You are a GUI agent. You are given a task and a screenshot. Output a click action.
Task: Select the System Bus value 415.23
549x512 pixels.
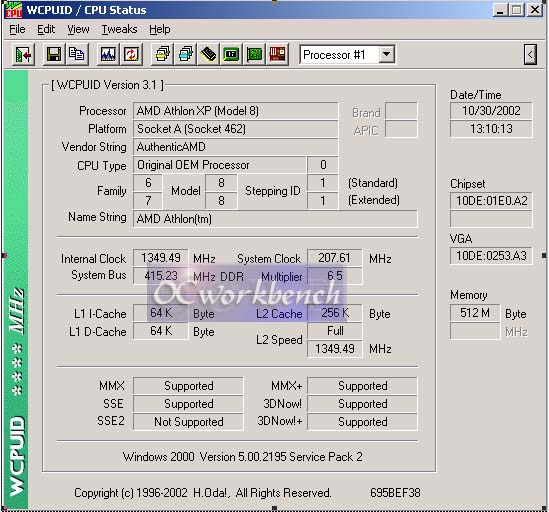tap(160, 276)
